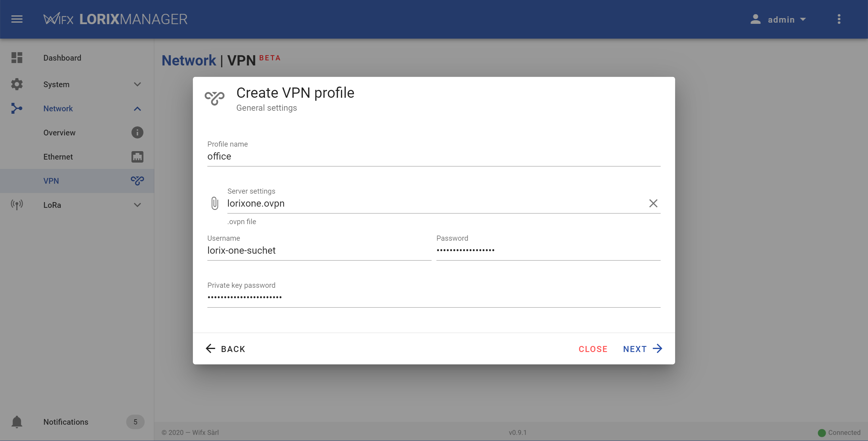Click the CLOSE dialog button
This screenshot has width=868, height=441.
click(x=593, y=349)
